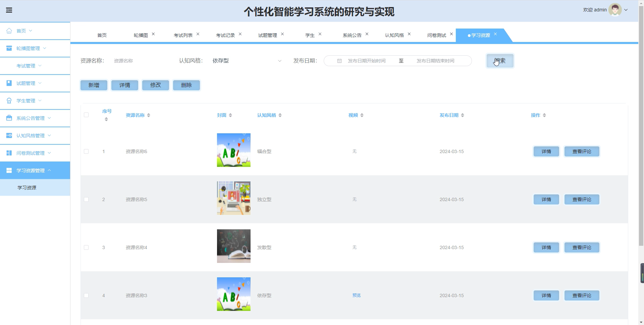Click the 预览 link for 资源名称3 video
Image resolution: width=644 pixels, height=325 pixels.
pos(356,295)
